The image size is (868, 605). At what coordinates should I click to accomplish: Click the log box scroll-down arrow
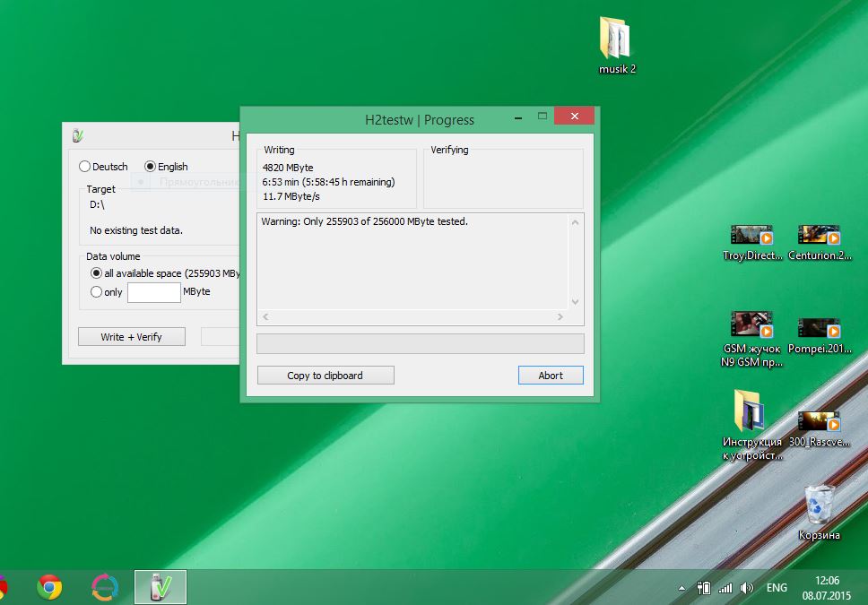(575, 302)
